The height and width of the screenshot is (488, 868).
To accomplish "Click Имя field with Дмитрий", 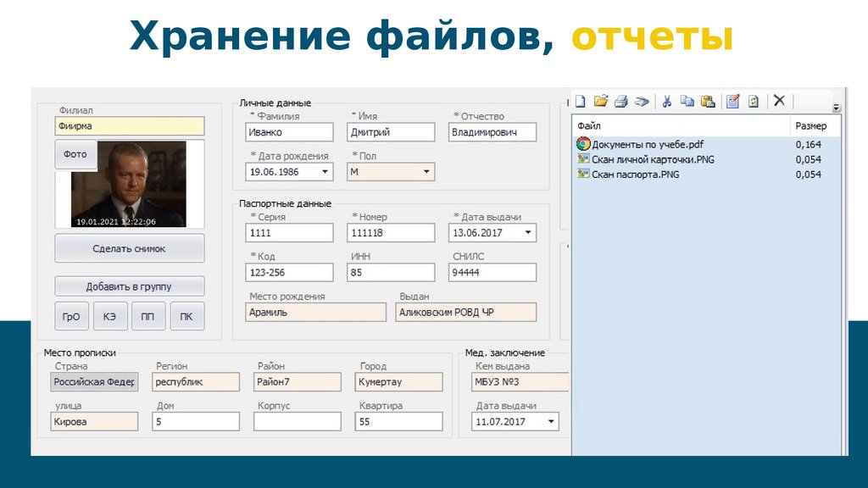I will pos(391,132).
